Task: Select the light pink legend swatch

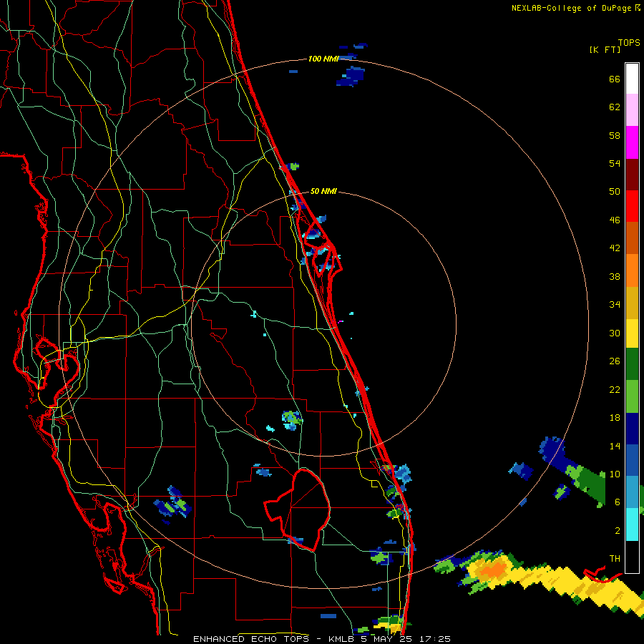Action: point(632,110)
